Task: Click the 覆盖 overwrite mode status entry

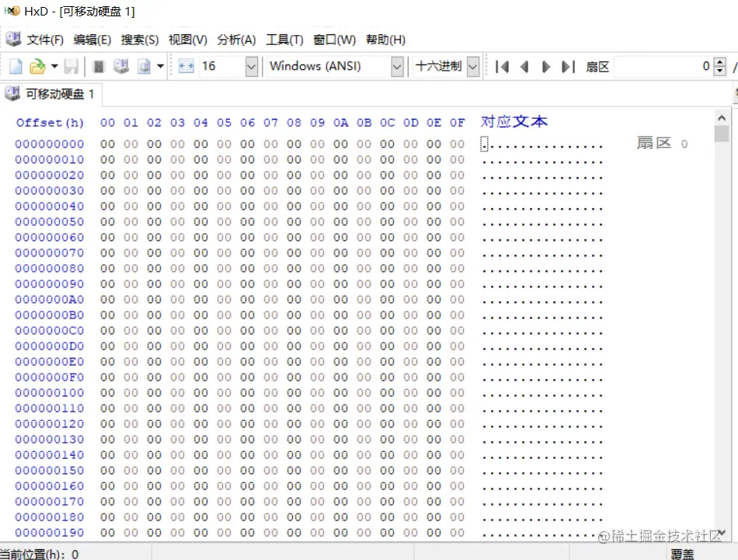Action: pos(683,554)
